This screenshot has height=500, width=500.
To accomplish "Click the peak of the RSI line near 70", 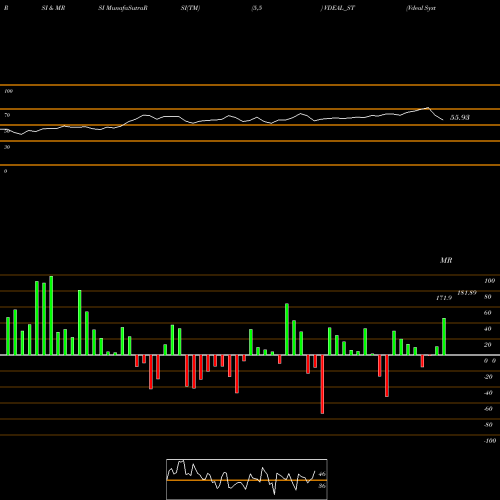I will pyautogui.click(x=428, y=108).
